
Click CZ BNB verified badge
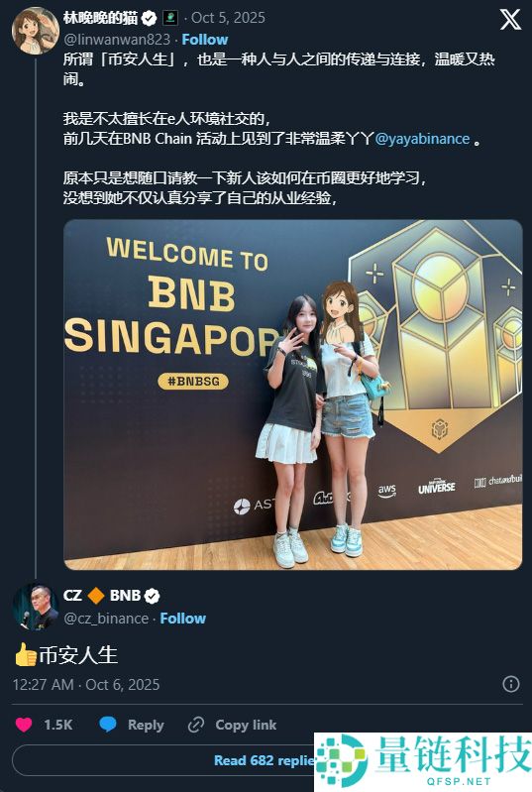point(152,596)
